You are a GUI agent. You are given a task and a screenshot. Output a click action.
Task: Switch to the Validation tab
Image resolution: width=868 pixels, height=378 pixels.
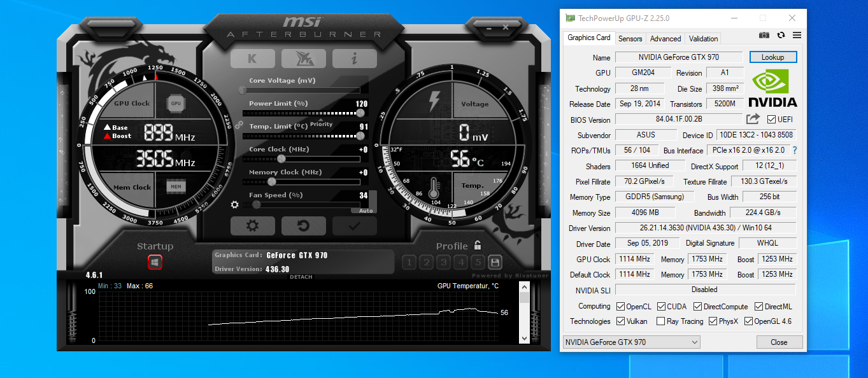[703, 39]
